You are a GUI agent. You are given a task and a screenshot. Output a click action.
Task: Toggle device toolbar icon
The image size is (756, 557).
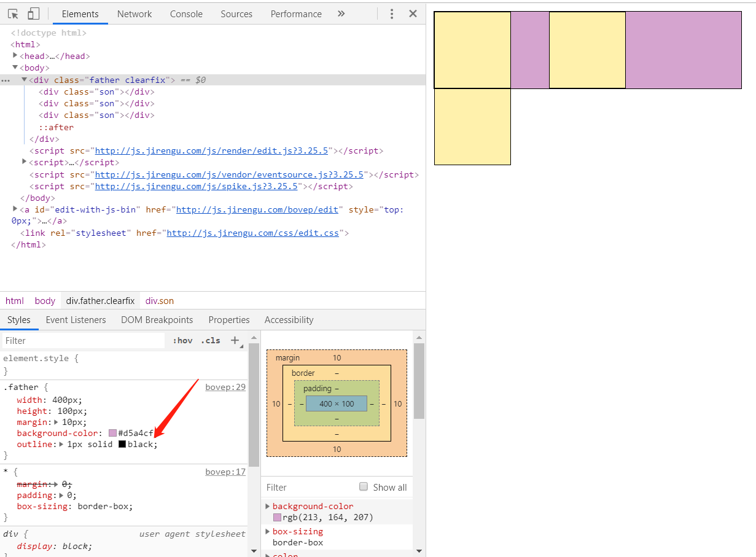33,14
